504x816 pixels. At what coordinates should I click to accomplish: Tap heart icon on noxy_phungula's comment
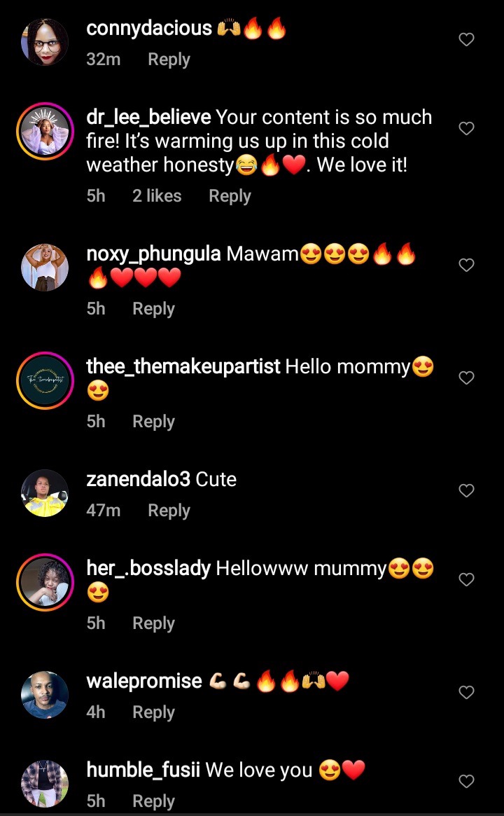(x=467, y=265)
